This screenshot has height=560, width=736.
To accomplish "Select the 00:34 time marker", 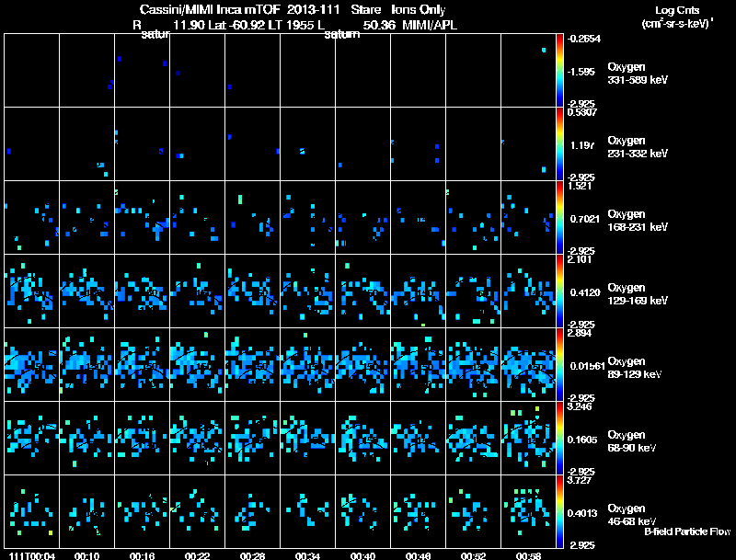I will pyautogui.click(x=307, y=555).
